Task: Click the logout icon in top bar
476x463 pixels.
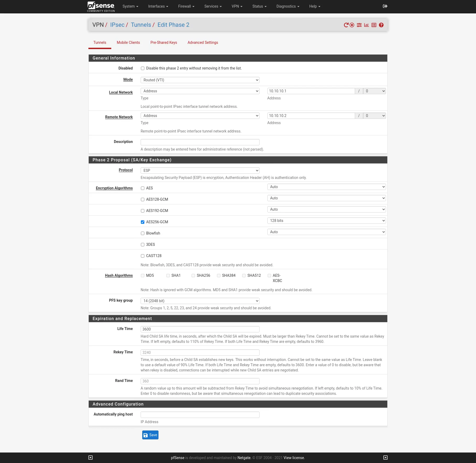Action: (x=385, y=6)
